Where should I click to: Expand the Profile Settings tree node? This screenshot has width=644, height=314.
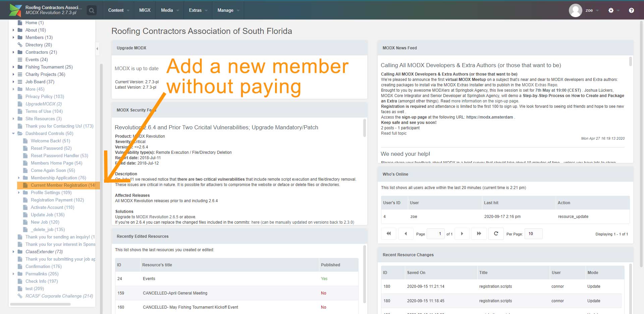pyautogui.click(x=19, y=193)
